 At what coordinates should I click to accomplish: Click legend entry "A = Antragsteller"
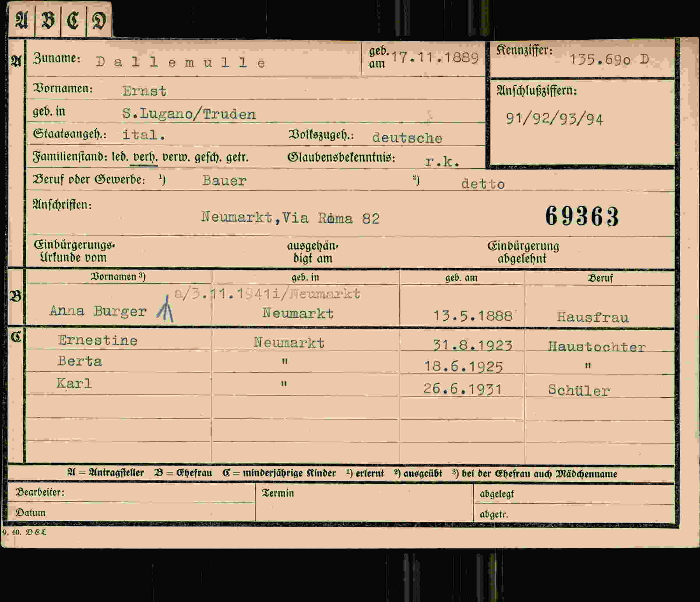point(105,473)
